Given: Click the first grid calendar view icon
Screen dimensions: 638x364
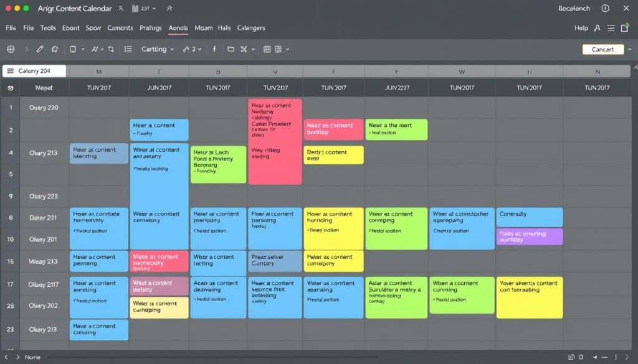Looking at the screenshot, I should click(x=267, y=49).
